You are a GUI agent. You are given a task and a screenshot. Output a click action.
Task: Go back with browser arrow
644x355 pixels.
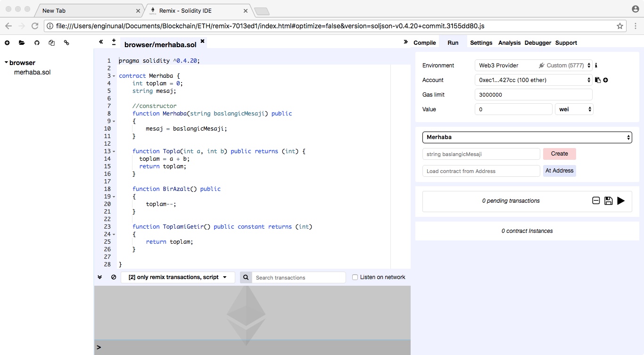8,26
